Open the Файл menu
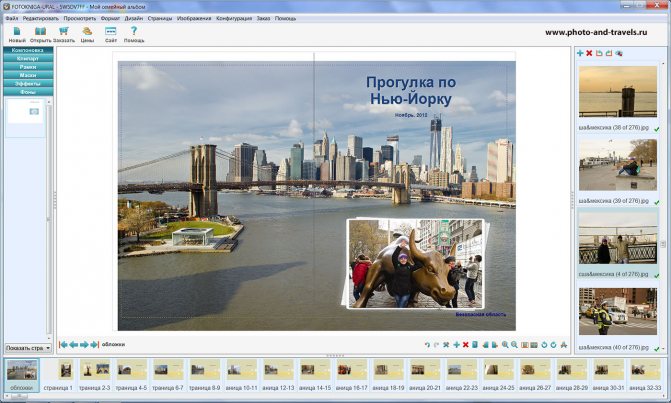The width and height of the screenshot is (671, 403). [x=12, y=18]
